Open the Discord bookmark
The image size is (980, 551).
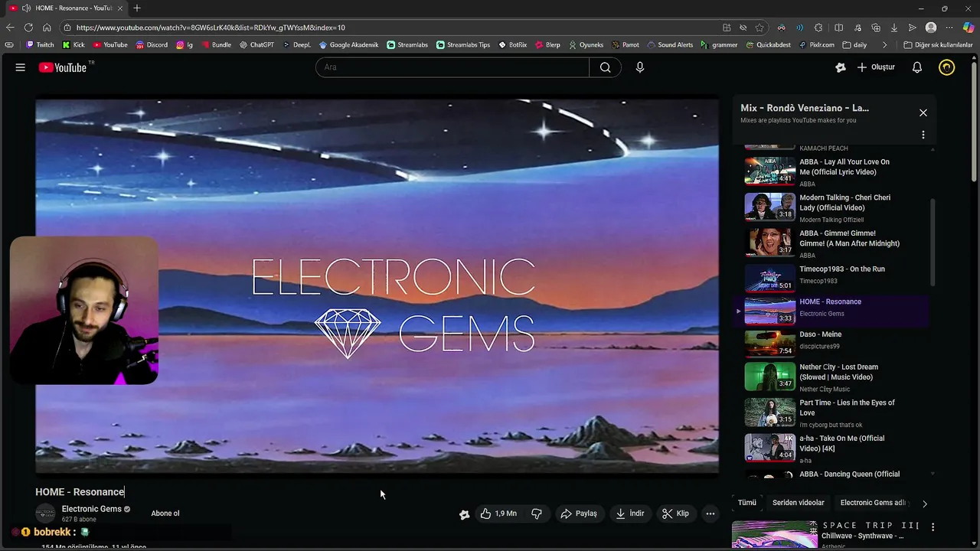coord(152,45)
